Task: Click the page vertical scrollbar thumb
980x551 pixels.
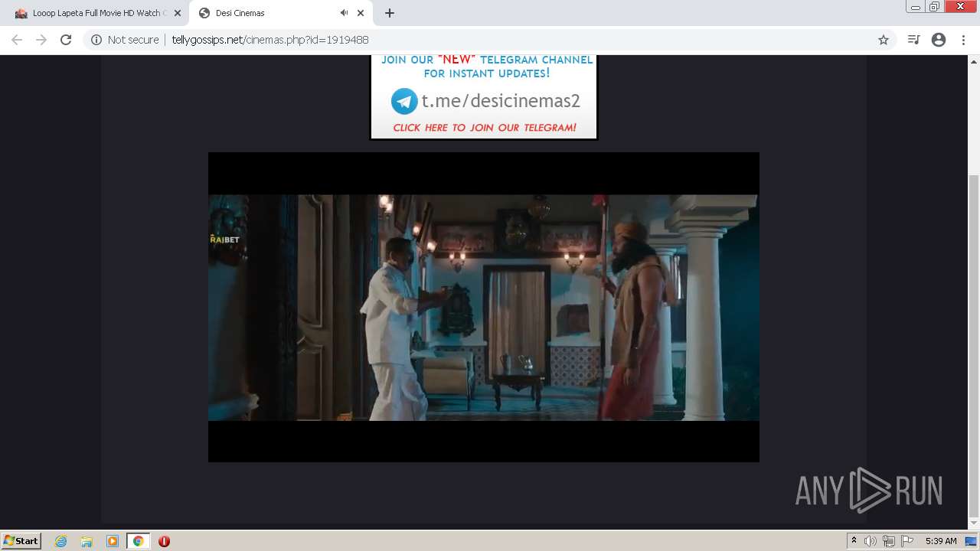Action: (974, 346)
